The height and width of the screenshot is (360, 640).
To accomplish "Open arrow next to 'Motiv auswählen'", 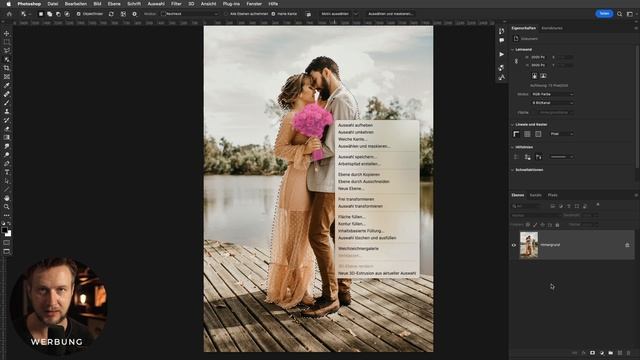I will tap(356, 14).
